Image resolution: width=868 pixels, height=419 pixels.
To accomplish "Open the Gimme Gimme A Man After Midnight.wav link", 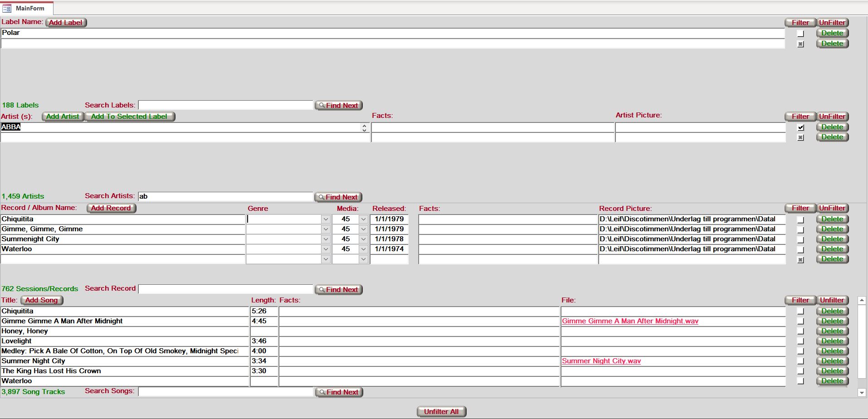I will (630, 321).
